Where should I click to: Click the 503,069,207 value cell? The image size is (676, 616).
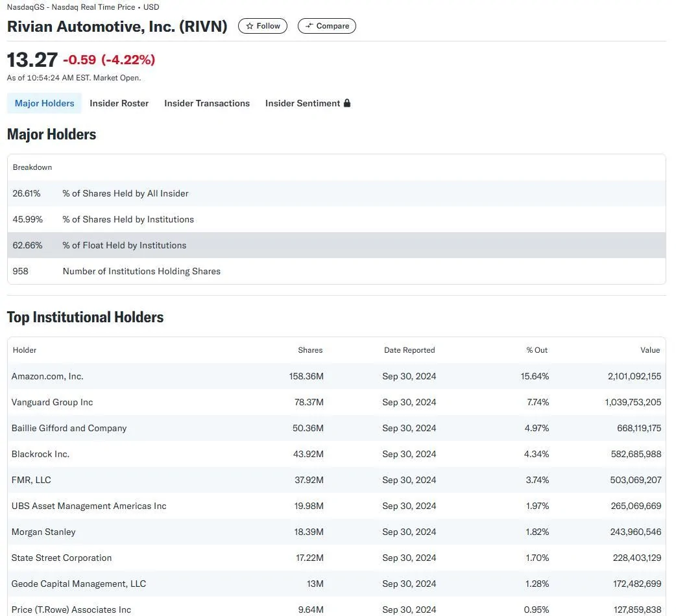point(636,480)
